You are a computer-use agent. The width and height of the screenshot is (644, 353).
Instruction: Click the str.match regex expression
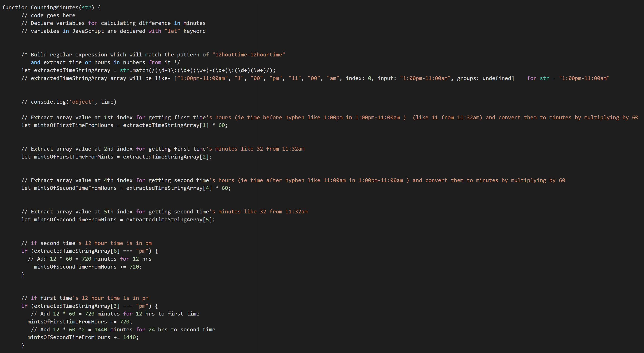(197, 70)
